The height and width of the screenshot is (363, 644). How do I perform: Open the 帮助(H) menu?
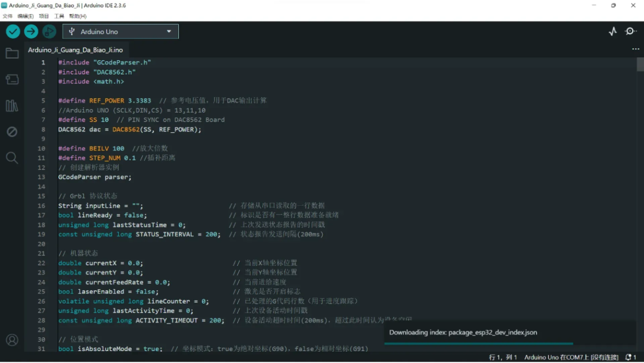pyautogui.click(x=78, y=17)
